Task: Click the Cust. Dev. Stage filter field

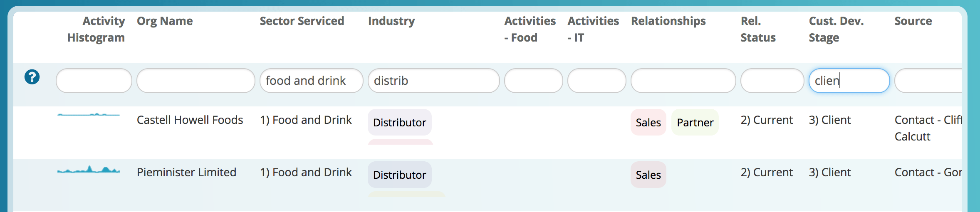Action: click(x=849, y=81)
